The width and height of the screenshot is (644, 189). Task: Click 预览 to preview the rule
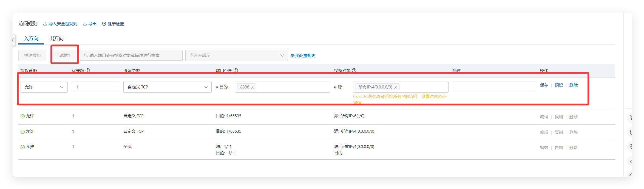tap(559, 85)
